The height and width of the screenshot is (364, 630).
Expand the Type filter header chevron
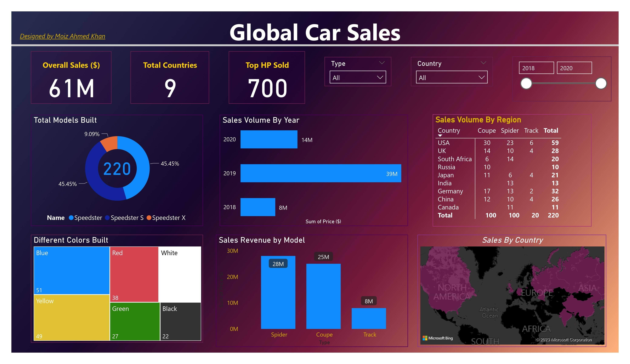tap(382, 63)
